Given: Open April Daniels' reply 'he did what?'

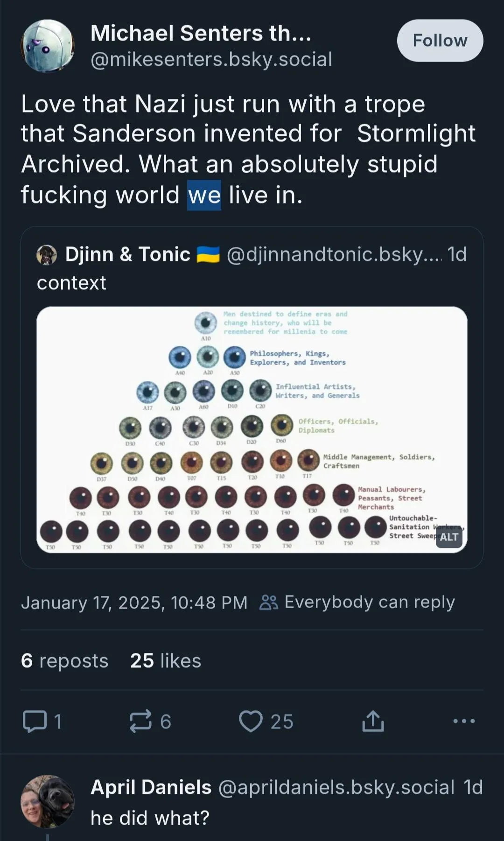Looking at the screenshot, I should click(150, 818).
